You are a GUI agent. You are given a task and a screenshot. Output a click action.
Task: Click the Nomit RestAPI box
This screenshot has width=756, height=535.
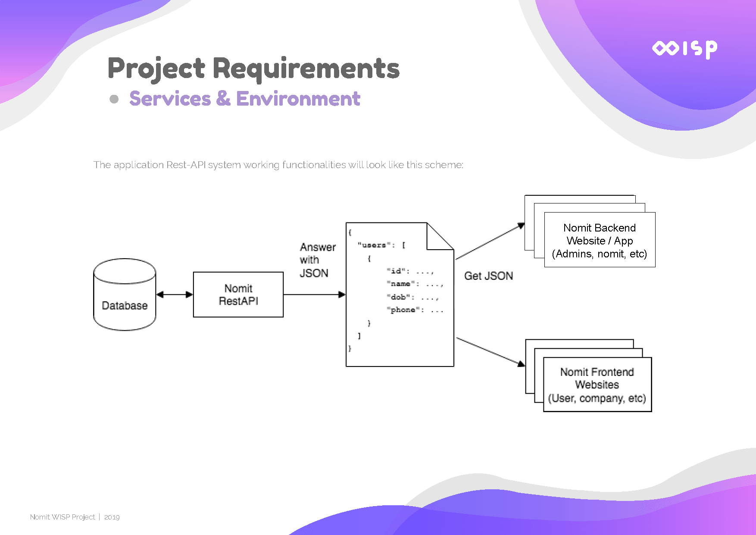tap(238, 294)
